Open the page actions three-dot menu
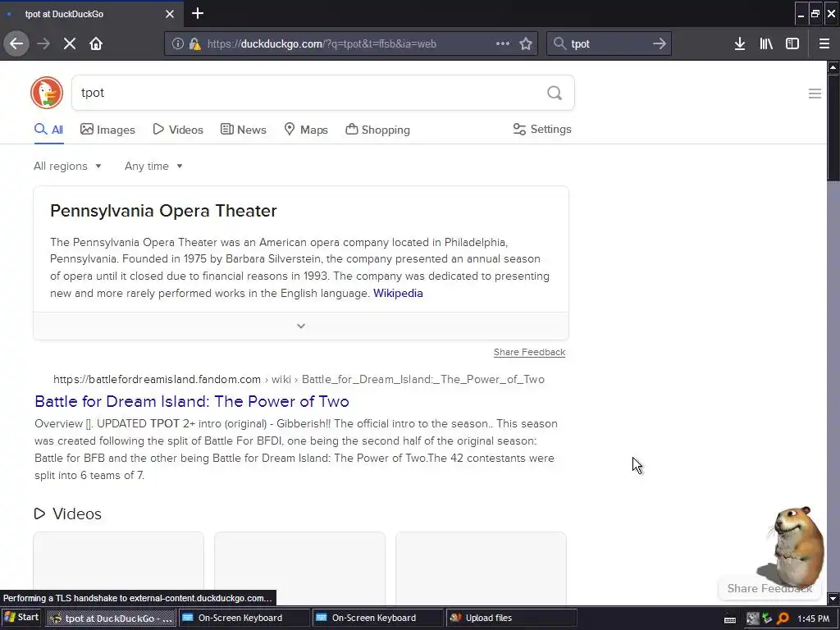 coord(503,43)
